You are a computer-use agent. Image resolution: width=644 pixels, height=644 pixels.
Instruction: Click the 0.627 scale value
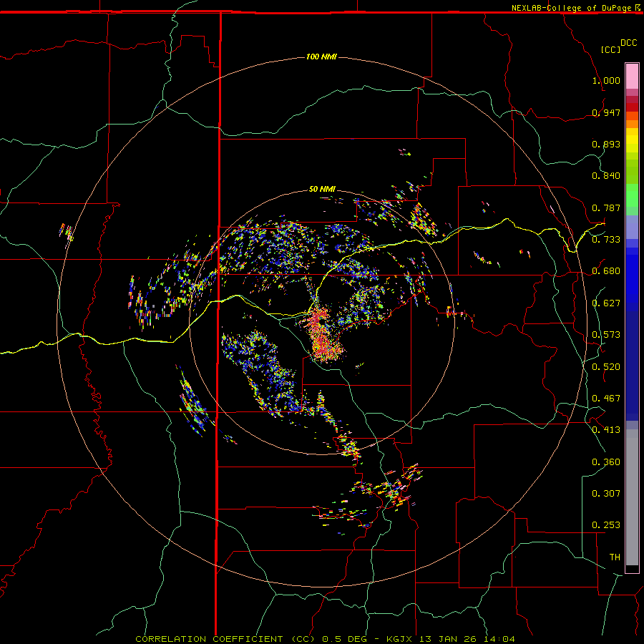(x=606, y=303)
